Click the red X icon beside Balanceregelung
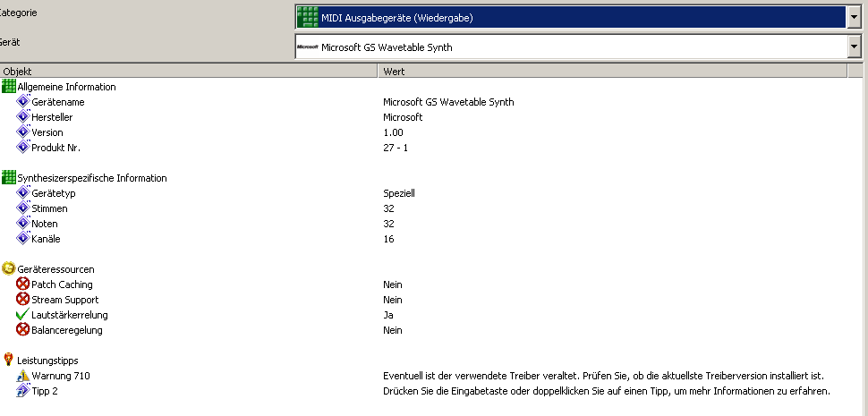 click(x=23, y=330)
